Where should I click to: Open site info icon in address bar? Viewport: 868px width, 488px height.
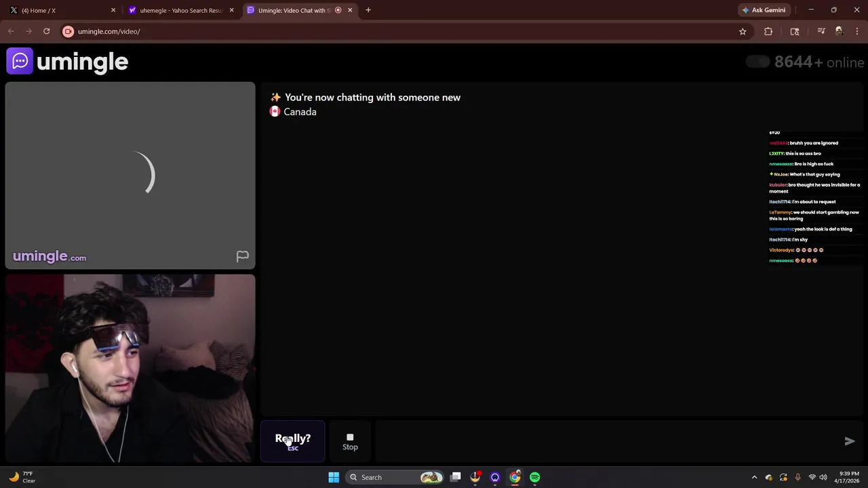68,31
